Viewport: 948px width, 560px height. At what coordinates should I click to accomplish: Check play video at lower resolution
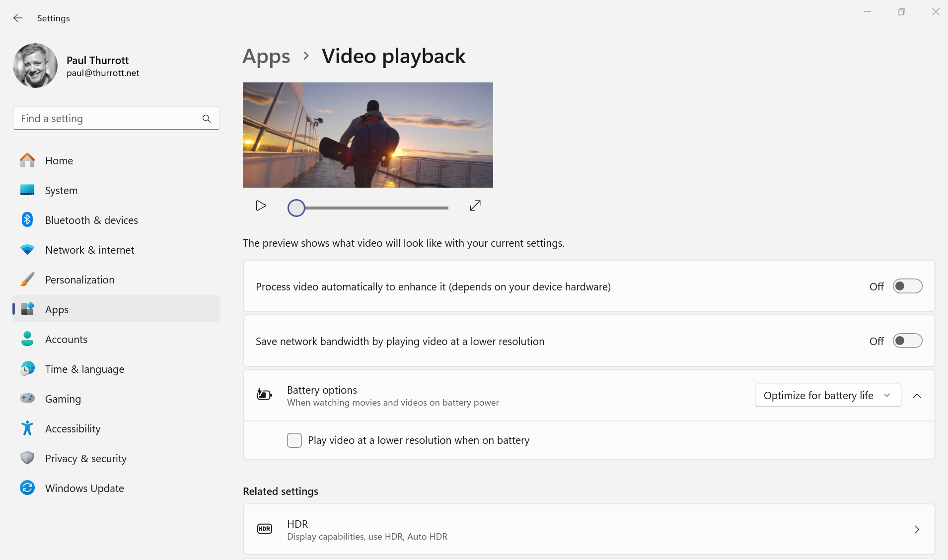[294, 440]
